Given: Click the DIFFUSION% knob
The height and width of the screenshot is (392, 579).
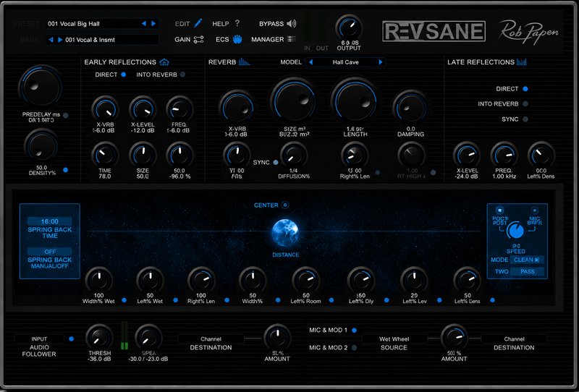Looking at the screenshot, I should click(294, 155).
